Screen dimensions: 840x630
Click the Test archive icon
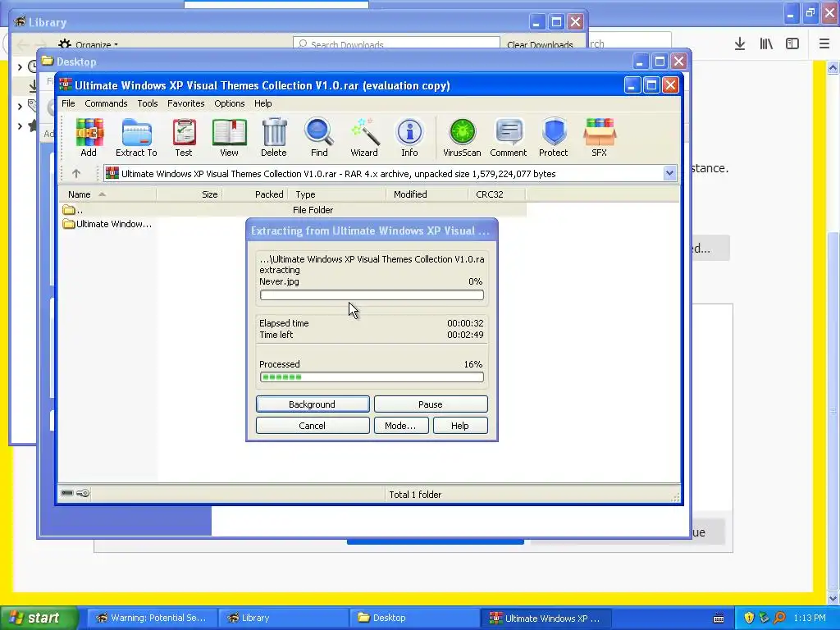pos(184,138)
